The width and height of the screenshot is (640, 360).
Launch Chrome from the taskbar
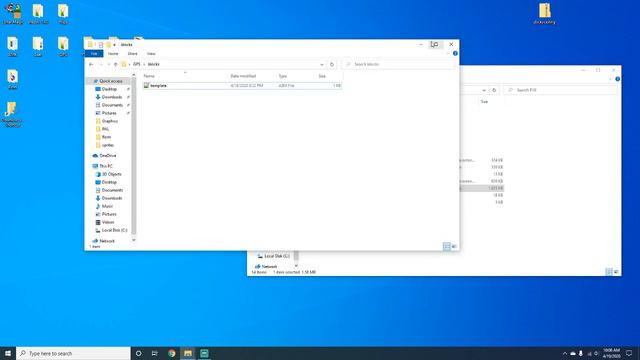[171, 353]
